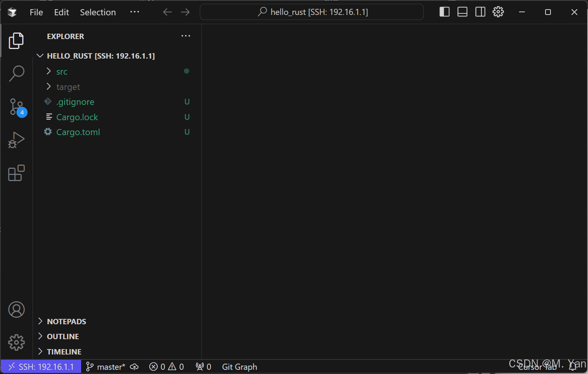Open the Selection menu
Image resolution: width=588 pixels, height=374 pixels.
[x=98, y=12]
